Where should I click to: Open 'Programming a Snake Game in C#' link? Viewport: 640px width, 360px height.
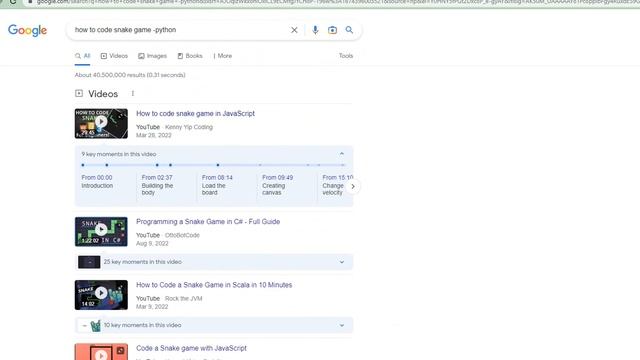click(208, 222)
